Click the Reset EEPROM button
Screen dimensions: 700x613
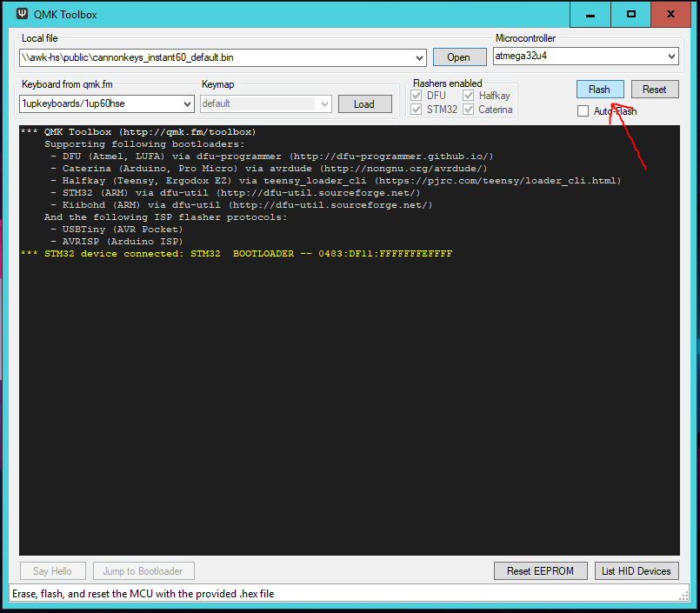pos(540,571)
